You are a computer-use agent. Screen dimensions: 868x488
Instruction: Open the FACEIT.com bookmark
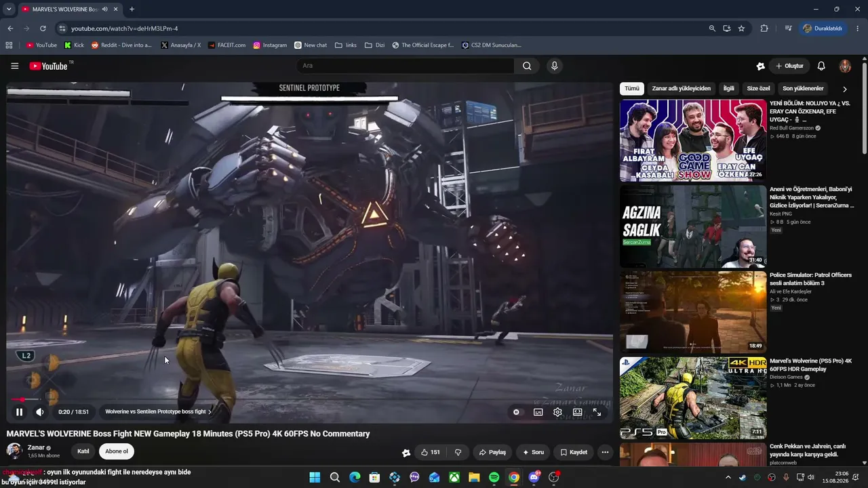226,45
